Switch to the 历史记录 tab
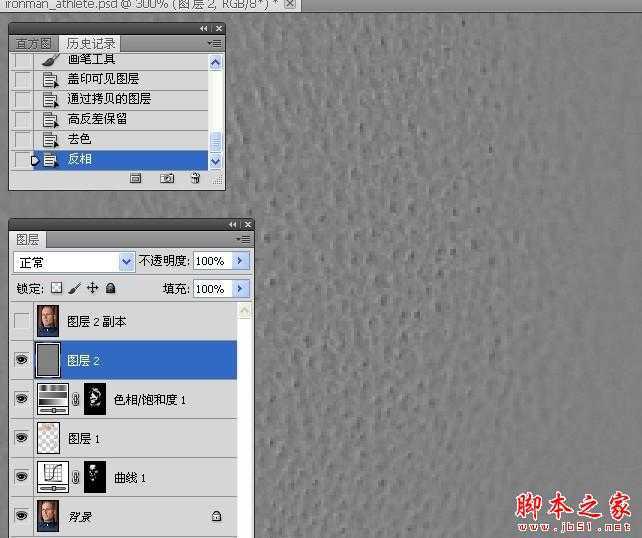642x538 pixels. pyautogui.click(x=91, y=43)
